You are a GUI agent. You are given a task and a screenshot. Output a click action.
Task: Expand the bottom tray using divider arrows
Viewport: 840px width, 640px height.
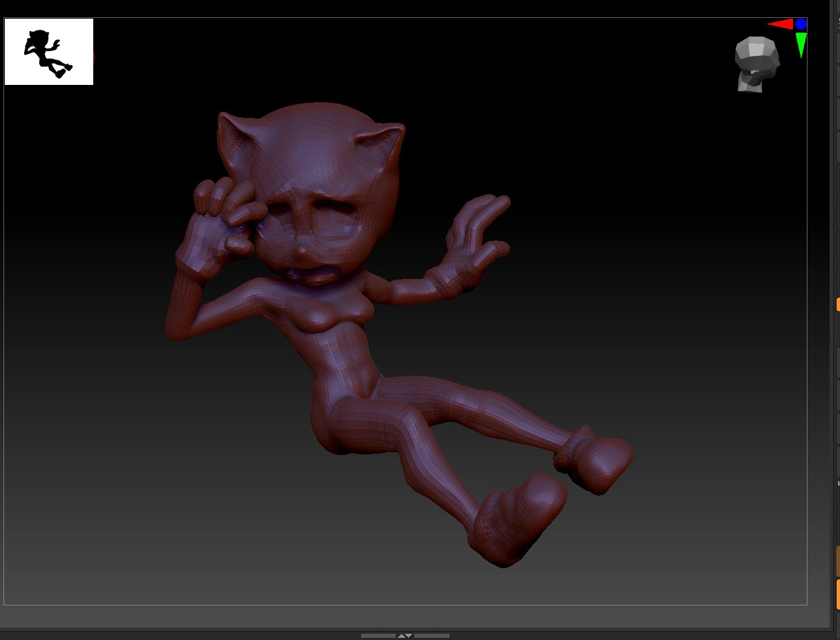point(405,635)
